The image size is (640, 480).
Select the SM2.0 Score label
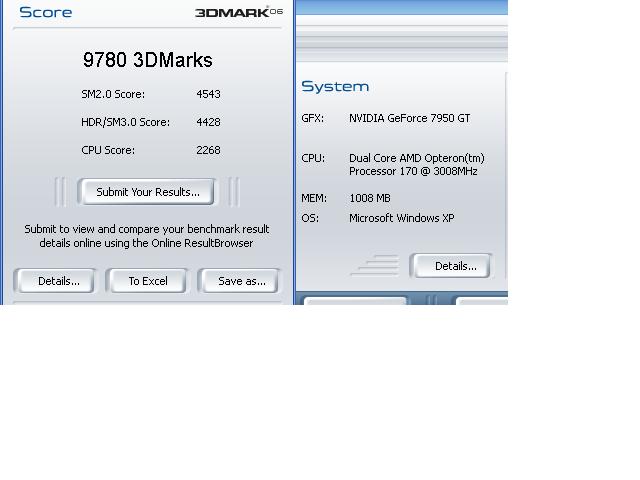pyautogui.click(x=113, y=94)
